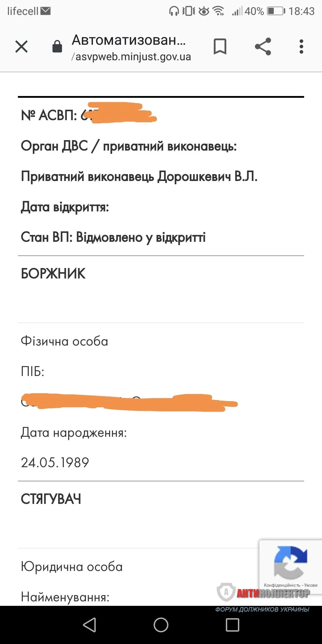Tap the mail notification icon in status bar

(46, 11)
